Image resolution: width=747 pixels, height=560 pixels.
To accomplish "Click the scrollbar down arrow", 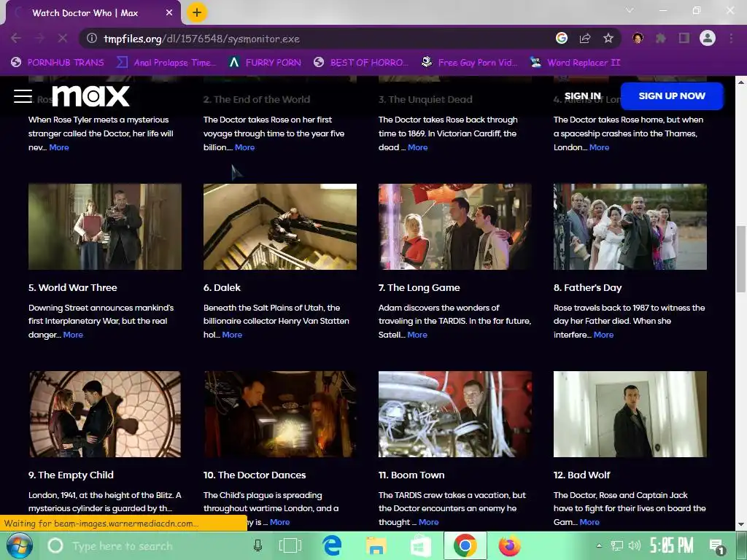I will (741, 524).
